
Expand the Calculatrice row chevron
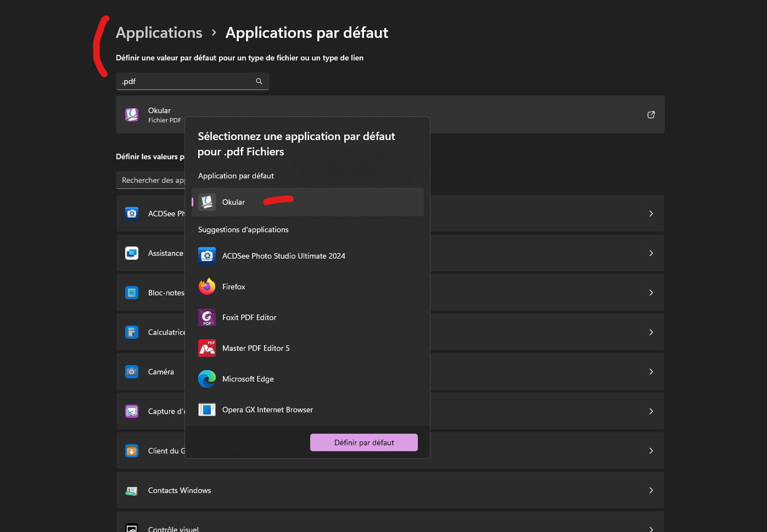[651, 332]
